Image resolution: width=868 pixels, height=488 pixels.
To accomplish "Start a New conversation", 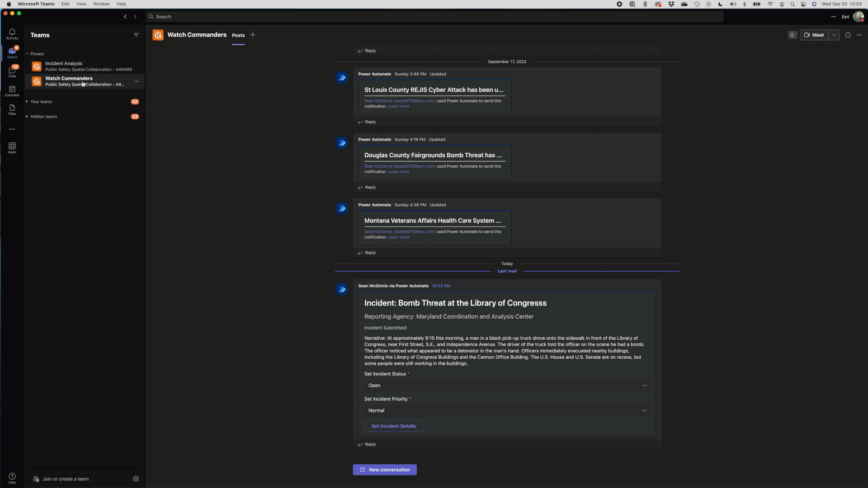I will (385, 470).
